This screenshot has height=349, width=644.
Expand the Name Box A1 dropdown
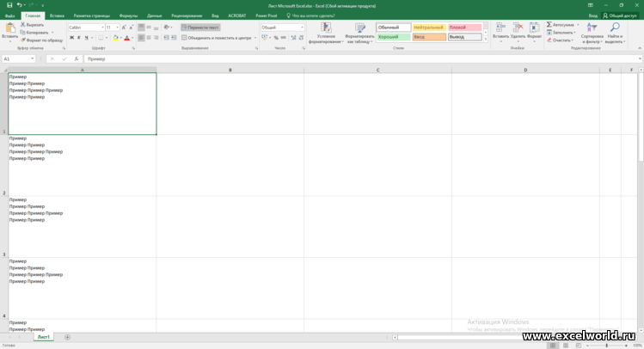pyautogui.click(x=33, y=59)
